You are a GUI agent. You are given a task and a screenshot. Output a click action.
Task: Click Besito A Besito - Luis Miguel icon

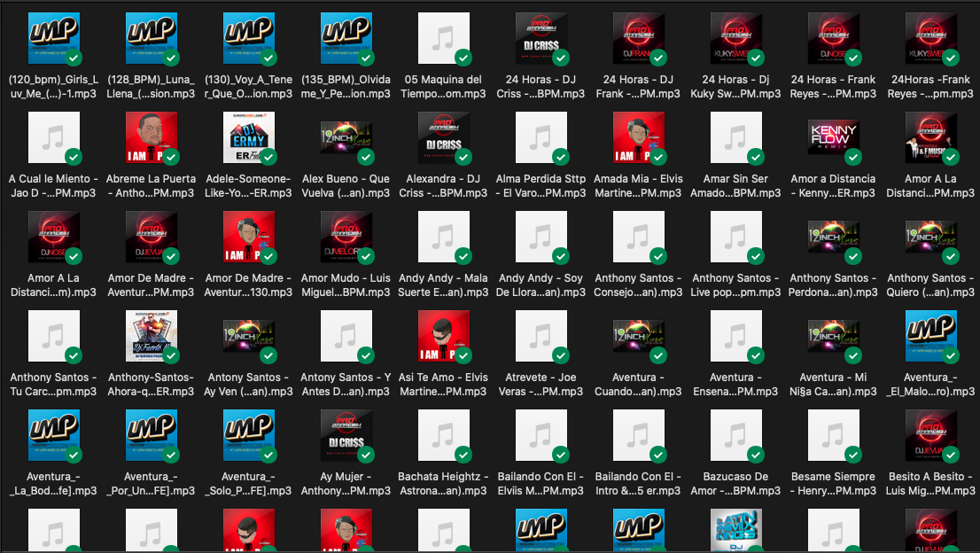[930, 436]
